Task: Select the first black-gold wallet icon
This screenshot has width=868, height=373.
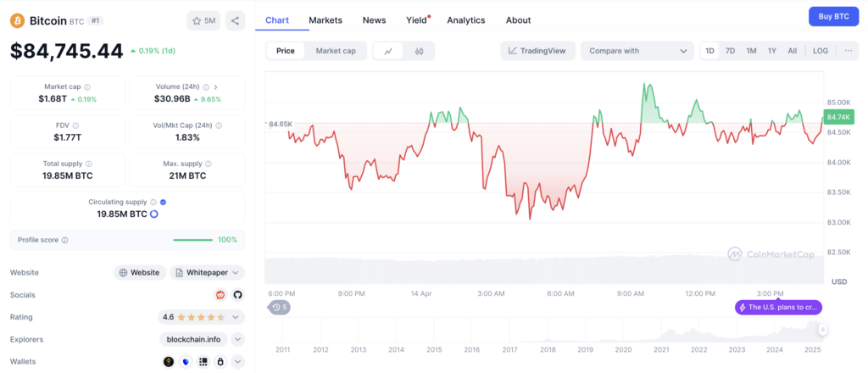Action: pos(169,361)
